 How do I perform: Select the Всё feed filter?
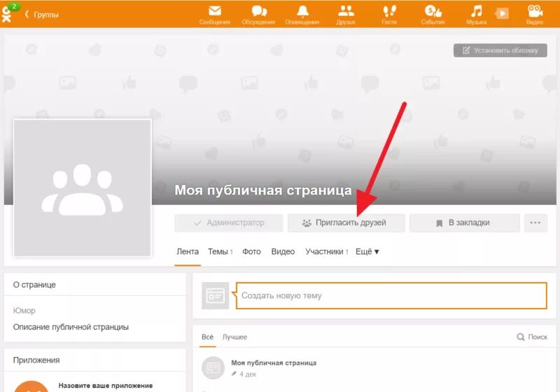(x=207, y=337)
